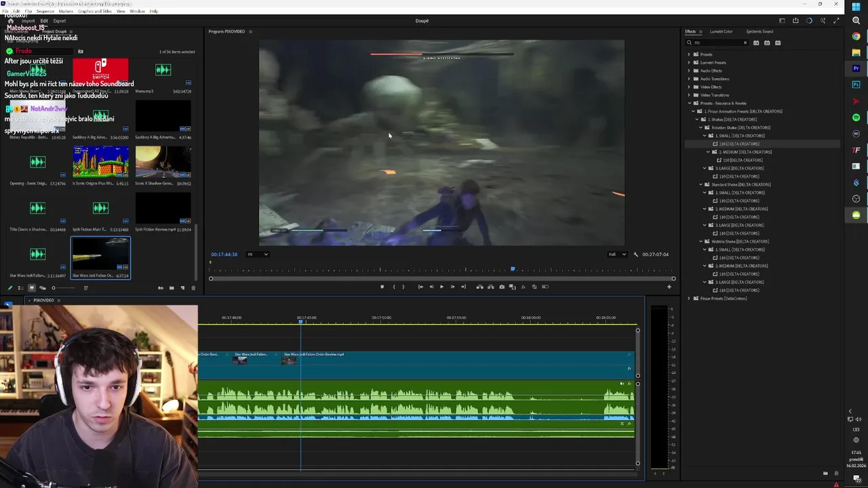Click the timeline playhead marker
This screenshot has width=868, height=488.
[301, 321]
